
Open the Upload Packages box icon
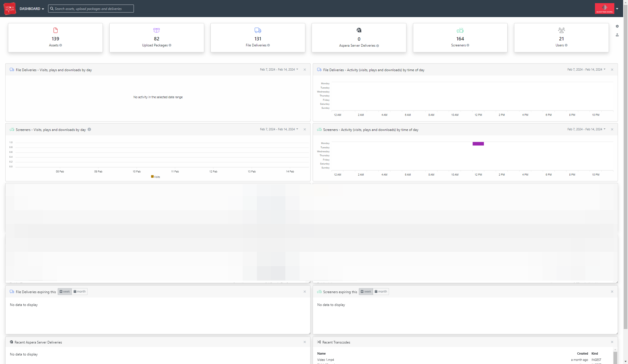coord(157,30)
